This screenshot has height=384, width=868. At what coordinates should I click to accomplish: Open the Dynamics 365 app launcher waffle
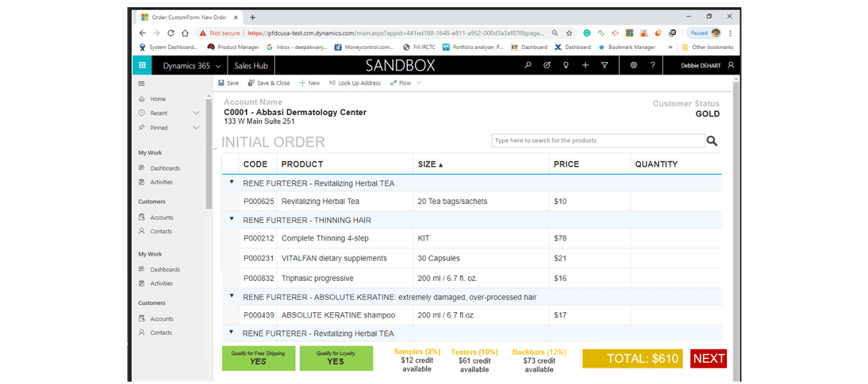142,65
